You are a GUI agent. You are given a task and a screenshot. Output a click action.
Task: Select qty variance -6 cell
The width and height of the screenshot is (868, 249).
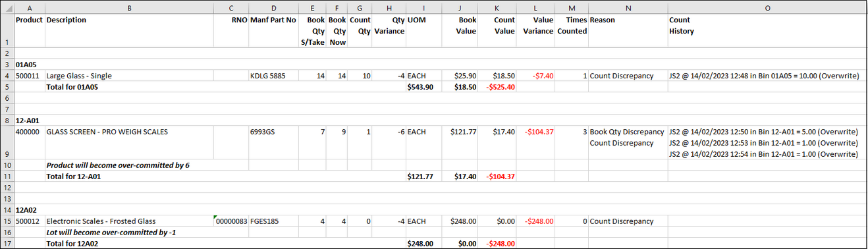coord(389,143)
